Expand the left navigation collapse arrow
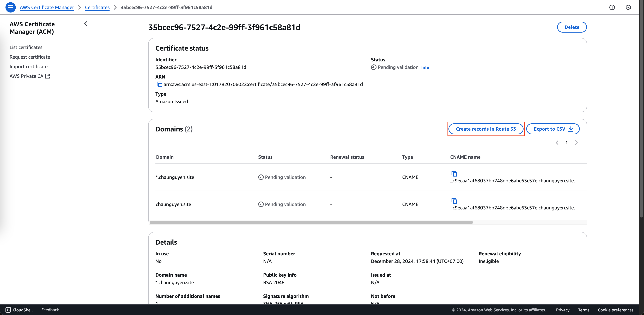644x315 pixels. tap(86, 23)
